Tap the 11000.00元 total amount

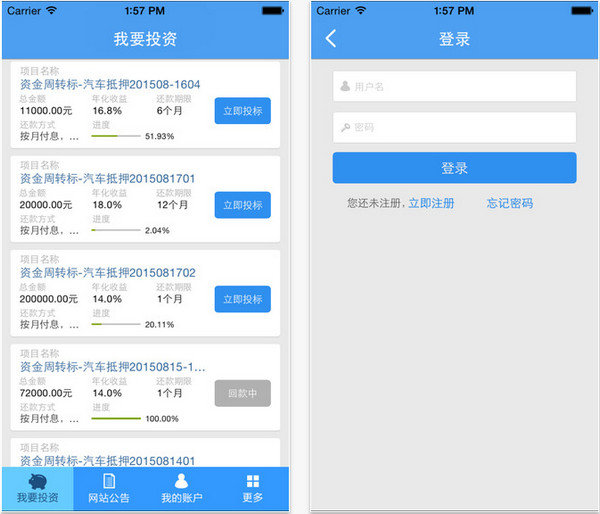tap(46, 111)
